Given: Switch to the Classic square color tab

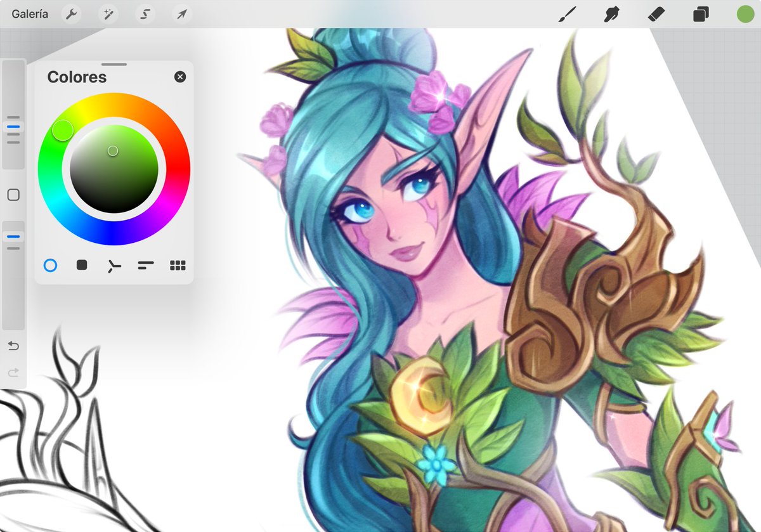Looking at the screenshot, I should (x=82, y=265).
